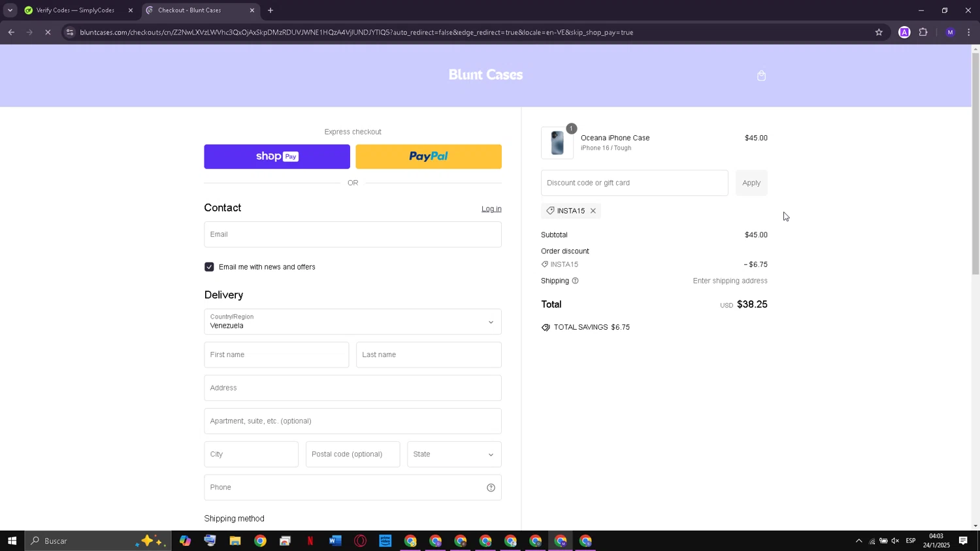
Task: Open the Chrome three-dot menu
Action: tap(968, 32)
